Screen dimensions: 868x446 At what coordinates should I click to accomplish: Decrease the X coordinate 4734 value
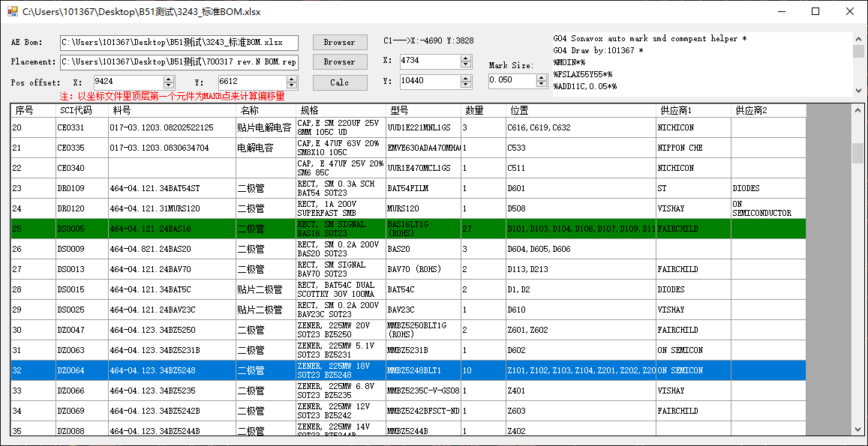(467, 64)
